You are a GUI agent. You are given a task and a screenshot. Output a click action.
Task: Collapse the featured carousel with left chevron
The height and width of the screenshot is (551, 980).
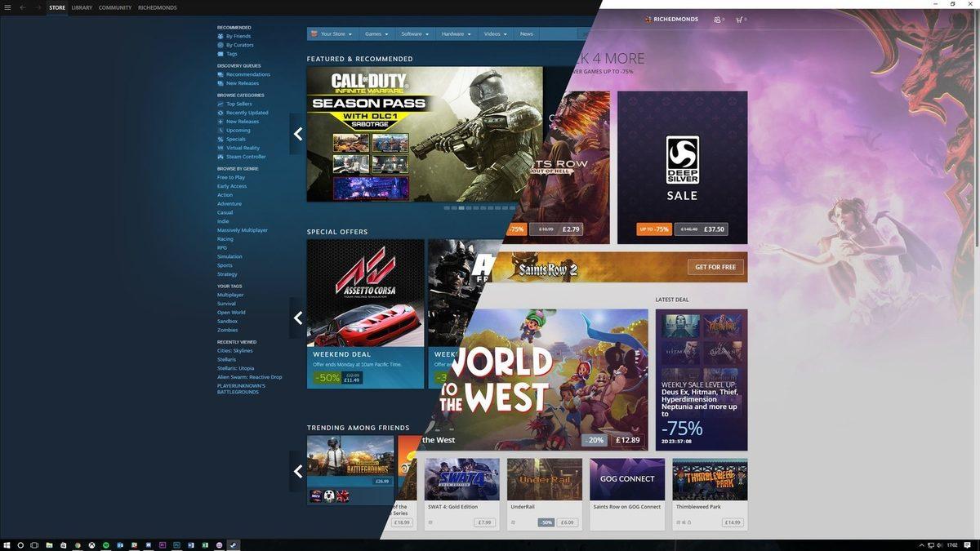pos(298,133)
